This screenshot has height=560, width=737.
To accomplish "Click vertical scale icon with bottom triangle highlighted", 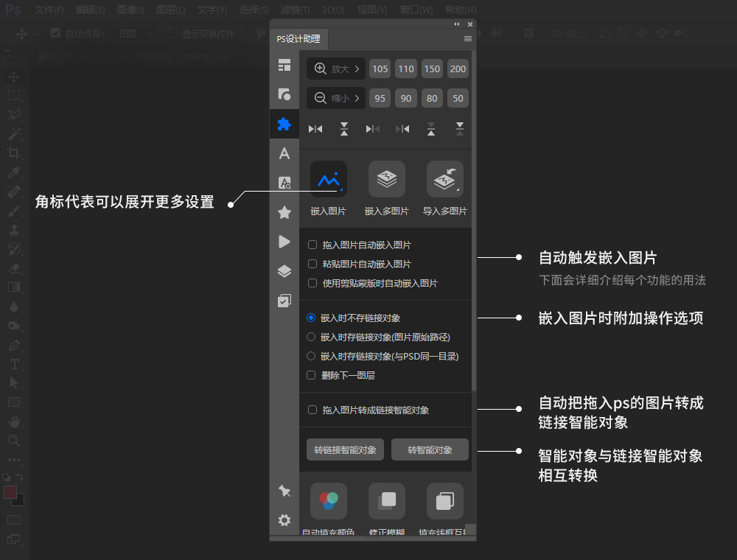I will [x=431, y=129].
